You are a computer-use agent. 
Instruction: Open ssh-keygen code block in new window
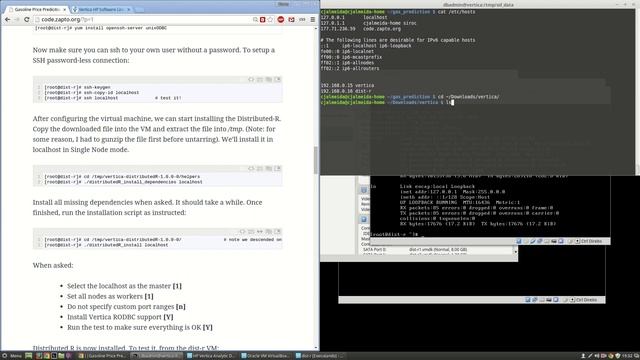[x=278, y=79]
